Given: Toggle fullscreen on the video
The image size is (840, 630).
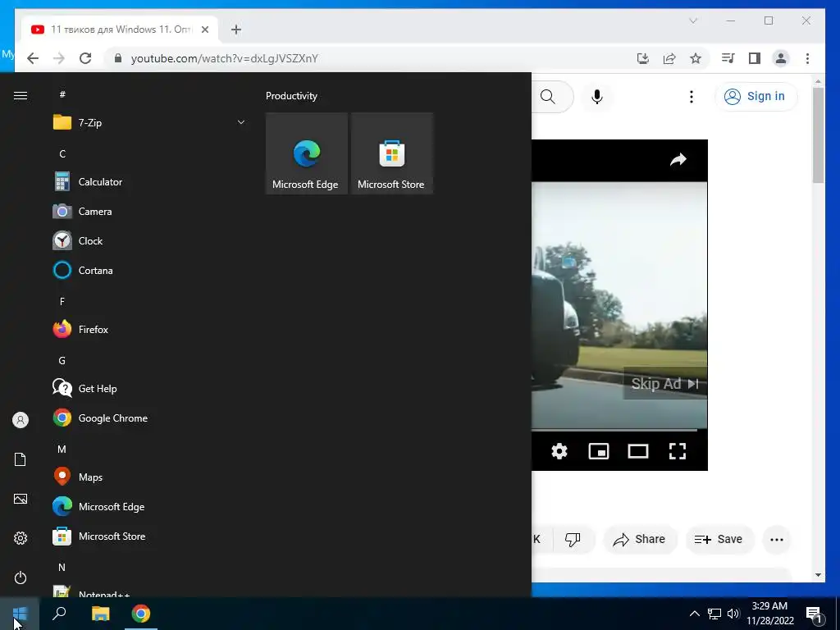Looking at the screenshot, I should [678, 451].
